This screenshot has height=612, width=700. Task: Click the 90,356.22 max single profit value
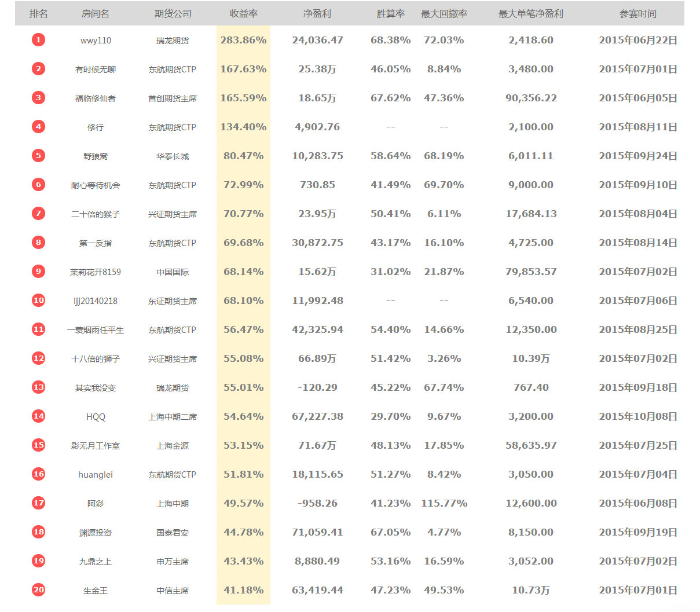pos(531,98)
